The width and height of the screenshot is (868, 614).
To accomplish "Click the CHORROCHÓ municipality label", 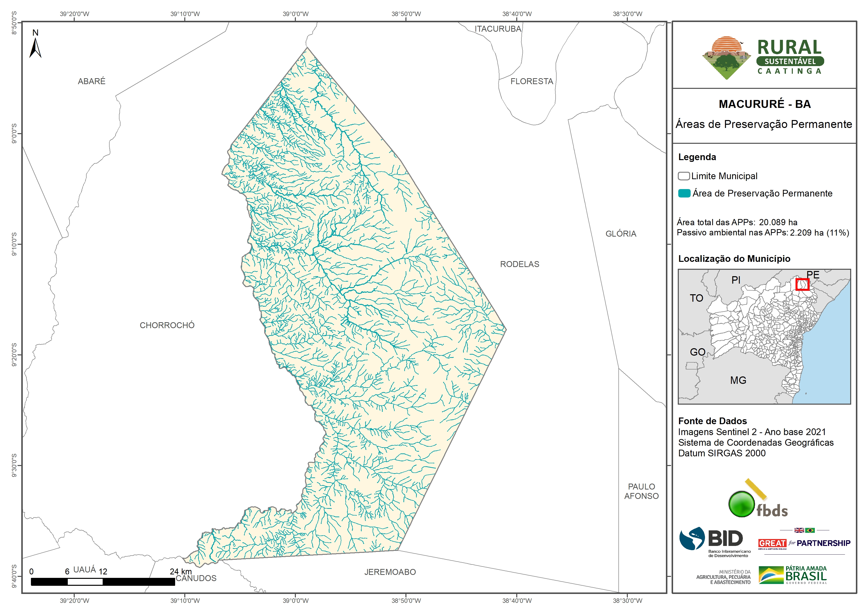I will [x=167, y=325].
